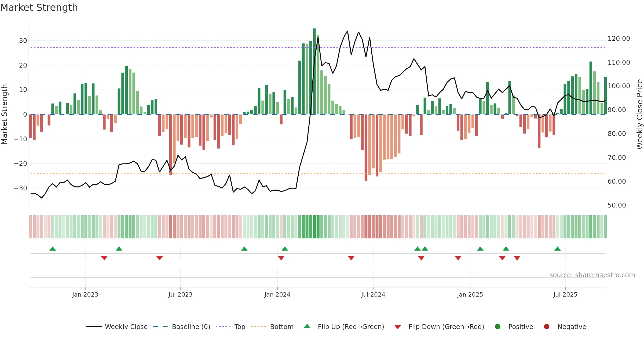Select the earliest green flip-up triangle marker
This screenshot has width=644, height=362.
pos(53,249)
